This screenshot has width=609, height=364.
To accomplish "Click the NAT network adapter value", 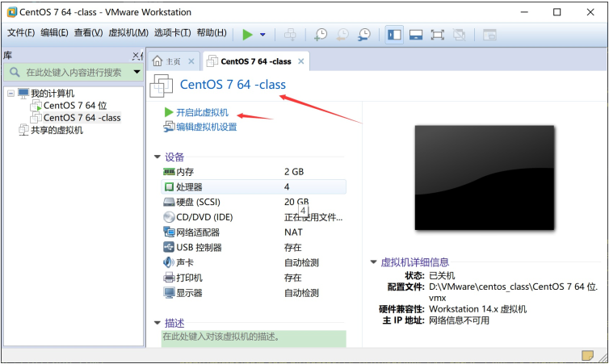I will tap(293, 232).
